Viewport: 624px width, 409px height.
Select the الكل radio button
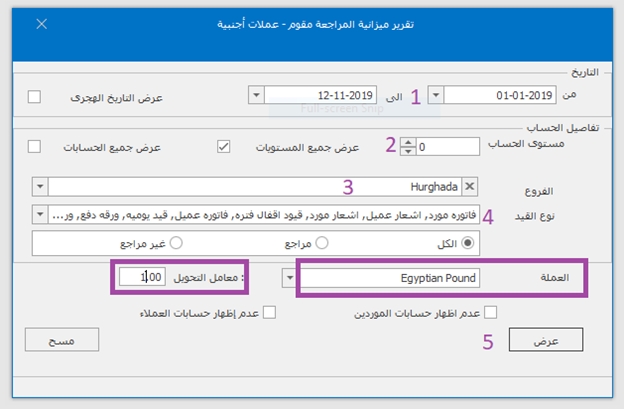(465, 242)
